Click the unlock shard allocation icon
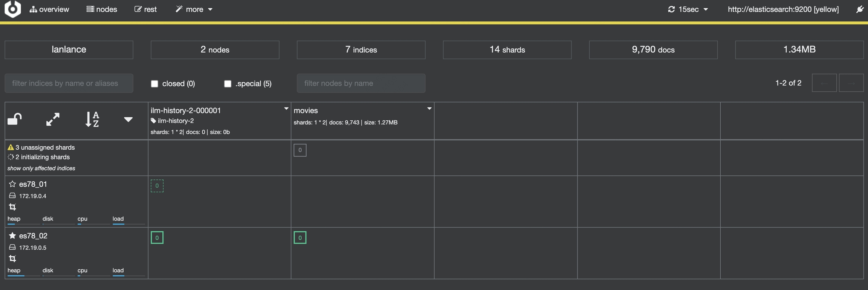Screen dimensions: 868x290 (x=15, y=119)
